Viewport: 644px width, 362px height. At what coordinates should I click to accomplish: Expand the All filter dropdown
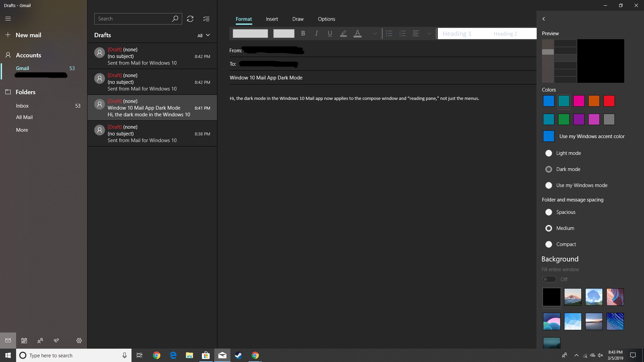pos(204,35)
